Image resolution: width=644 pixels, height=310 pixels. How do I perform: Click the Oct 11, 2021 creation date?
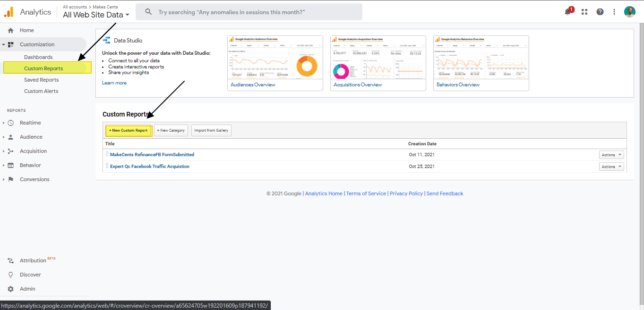(x=422, y=155)
